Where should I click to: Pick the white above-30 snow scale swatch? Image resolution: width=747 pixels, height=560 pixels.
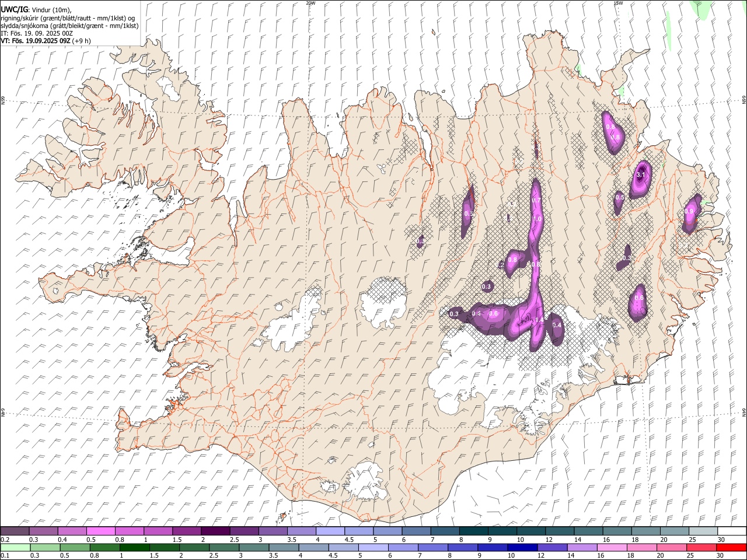click(x=731, y=531)
